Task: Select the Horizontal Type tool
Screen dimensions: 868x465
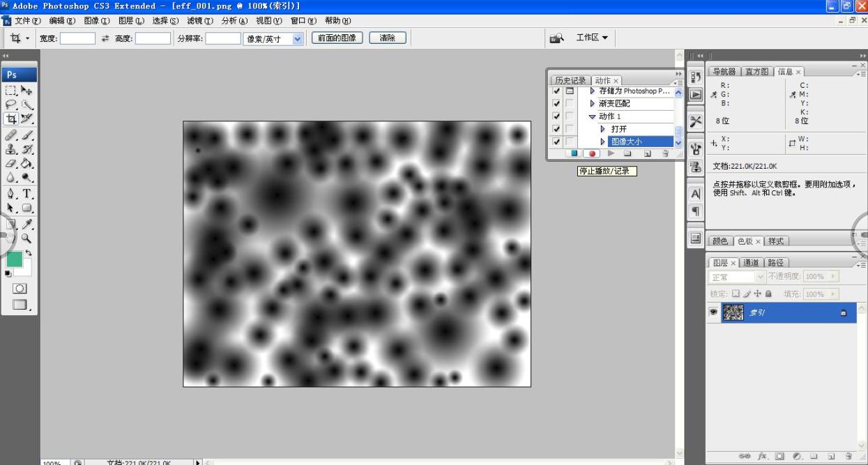Action: pos(26,193)
